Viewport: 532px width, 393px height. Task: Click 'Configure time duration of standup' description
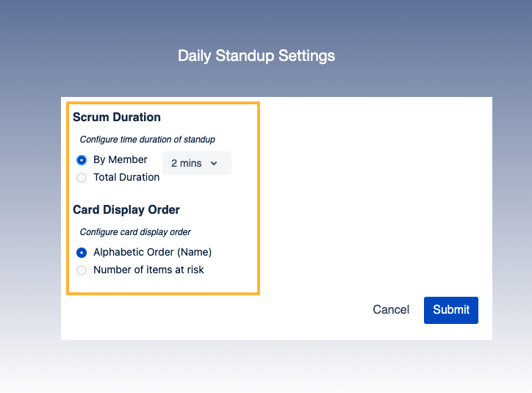point(147,139)
